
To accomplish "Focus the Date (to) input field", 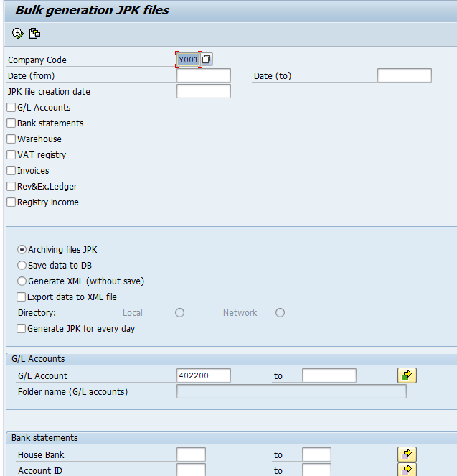I will tap(405, 75).
